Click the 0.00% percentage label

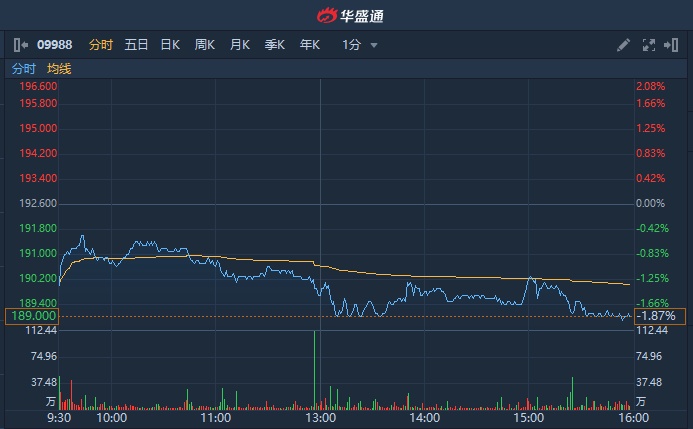coord(650,203)
